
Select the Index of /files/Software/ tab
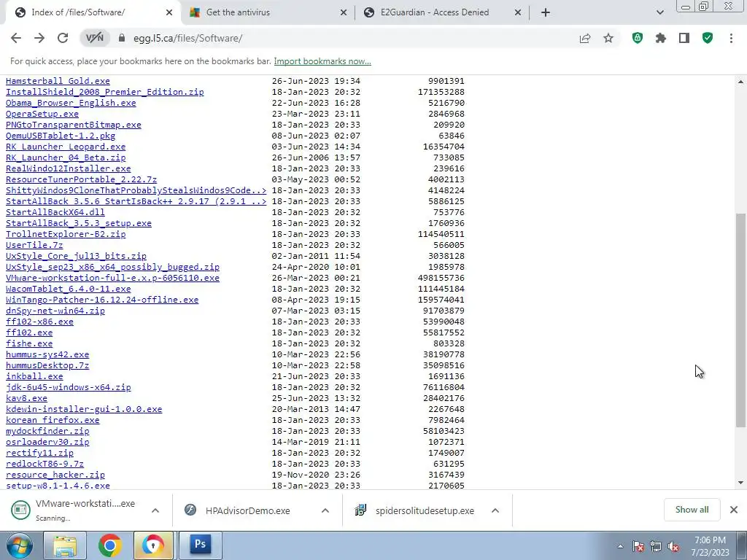click(93, 13)
